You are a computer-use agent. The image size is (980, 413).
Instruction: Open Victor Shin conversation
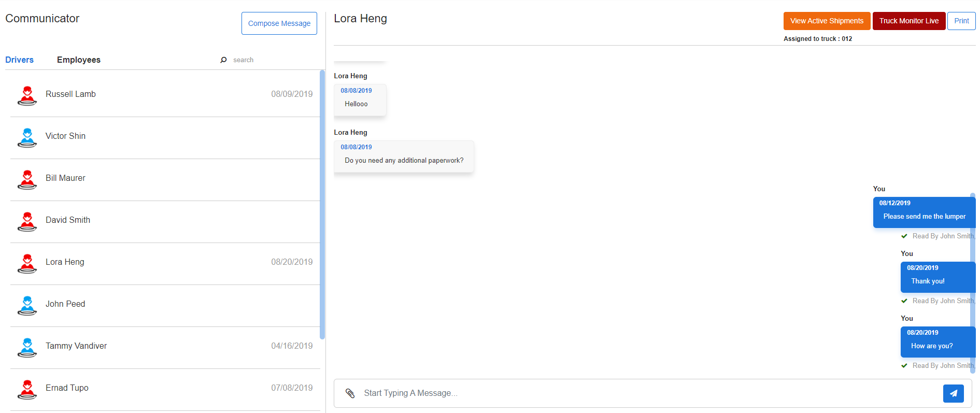click(x=165, y=138)
